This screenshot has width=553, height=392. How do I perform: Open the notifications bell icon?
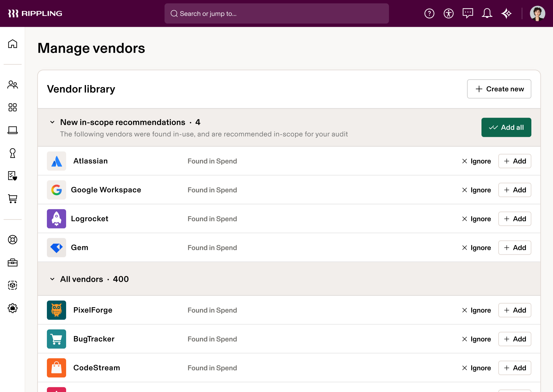pos(487,13)
